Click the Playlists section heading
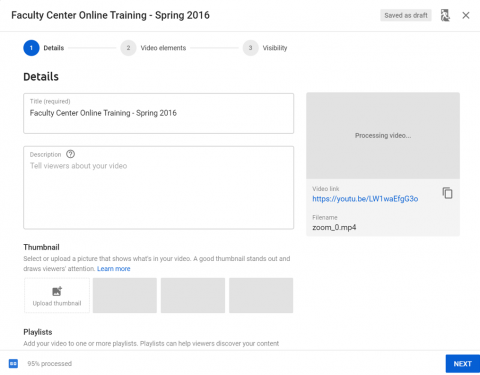The image size is (480, 375). pyautogui.click(x=38, y=332)
